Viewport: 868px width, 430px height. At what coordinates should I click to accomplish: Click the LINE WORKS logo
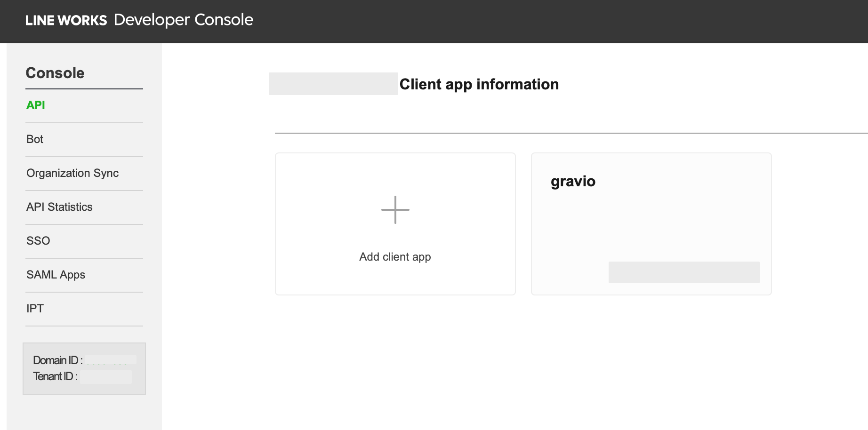click(x=66, y=20)
